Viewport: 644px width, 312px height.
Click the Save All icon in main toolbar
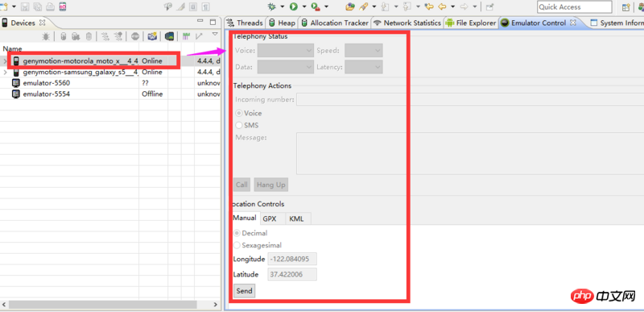point(37,6)
